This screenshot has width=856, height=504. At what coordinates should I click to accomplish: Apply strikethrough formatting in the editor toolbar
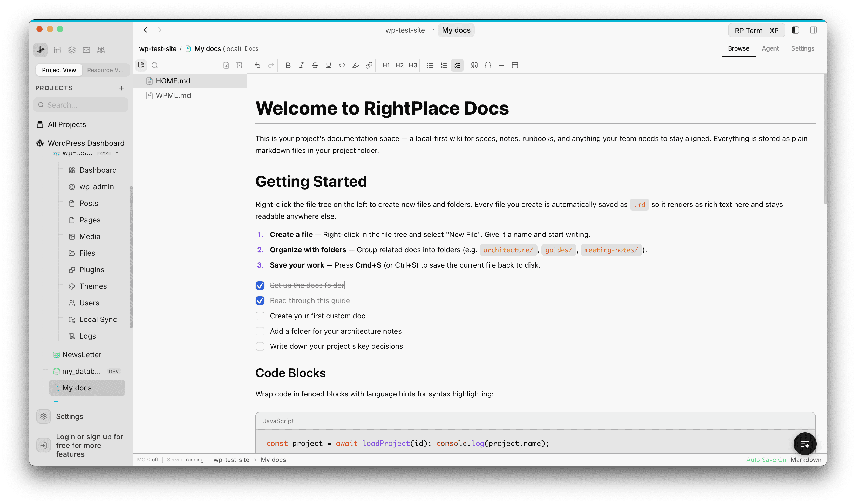pyautogui.click(x=315, y=65)
